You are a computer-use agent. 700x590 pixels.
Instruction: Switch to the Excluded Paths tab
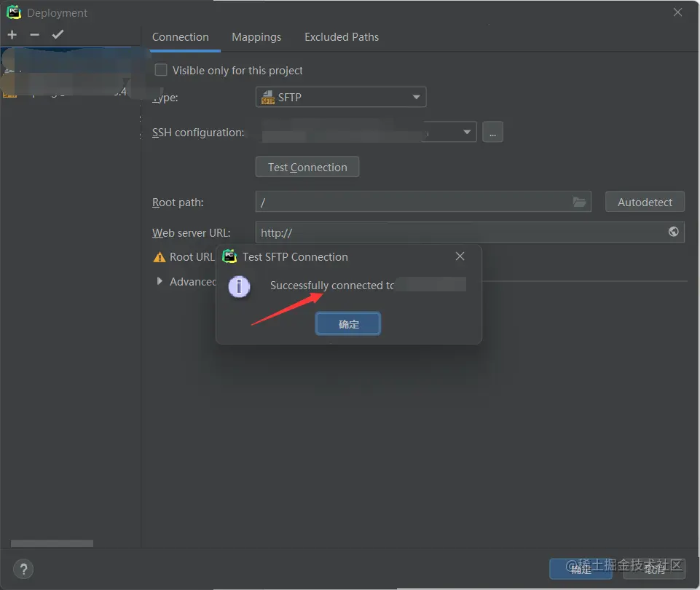point(342,37)
